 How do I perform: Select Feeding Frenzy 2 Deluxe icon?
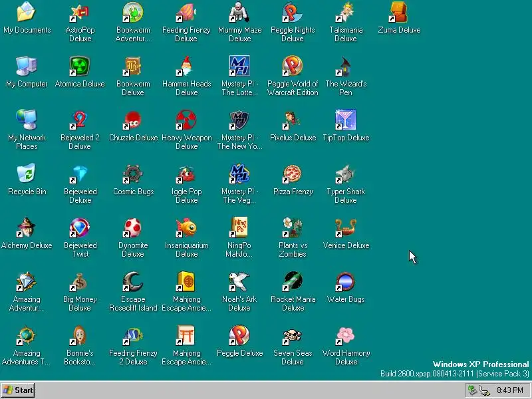133,336
